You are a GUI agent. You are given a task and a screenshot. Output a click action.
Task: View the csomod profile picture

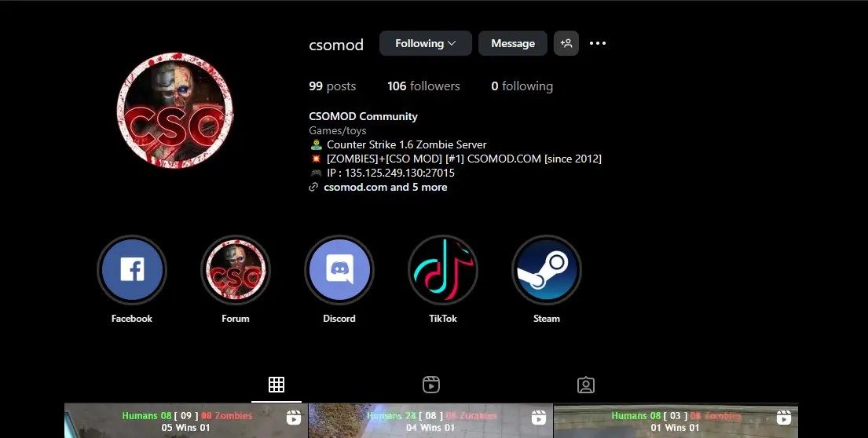175,111
